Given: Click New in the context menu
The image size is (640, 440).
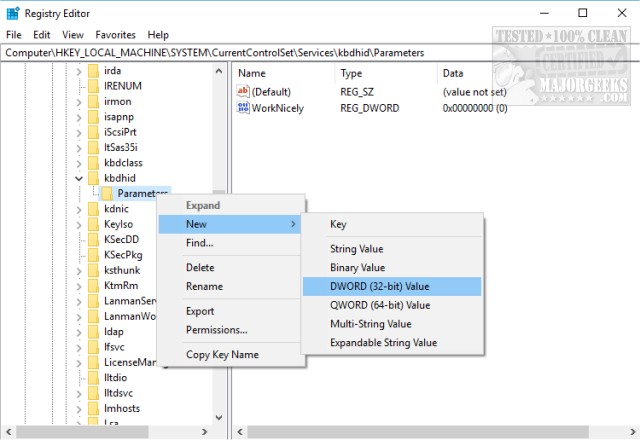Looking at the screenshot, I should coord(230,224).
